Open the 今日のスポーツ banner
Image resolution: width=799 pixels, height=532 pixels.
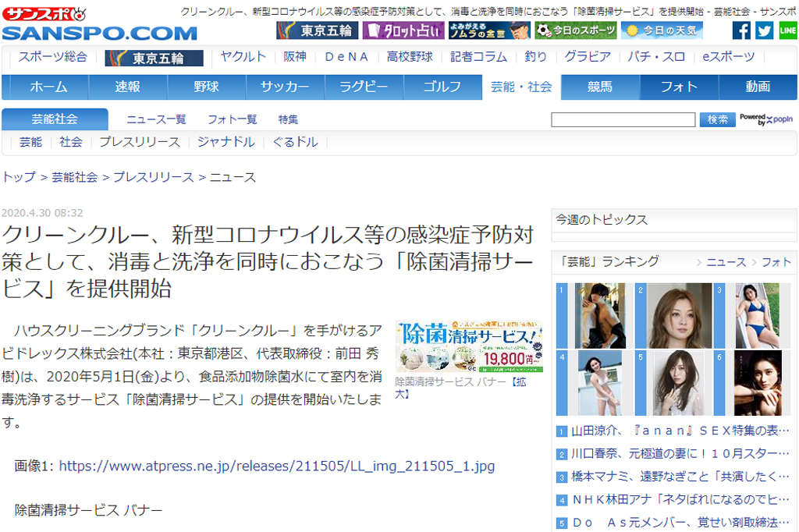pos(575,30)
